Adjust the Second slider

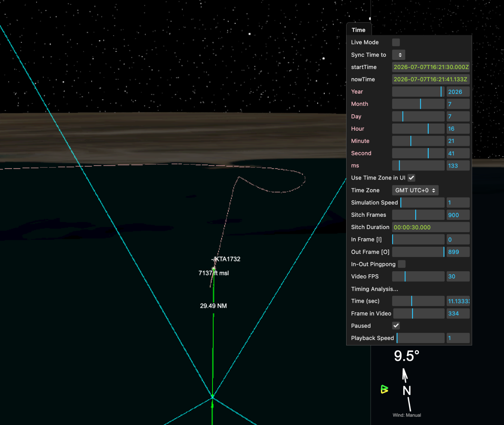418,153
